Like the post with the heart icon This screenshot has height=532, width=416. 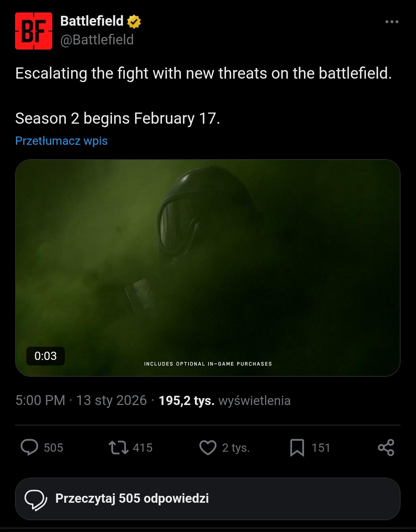[208, 447]
